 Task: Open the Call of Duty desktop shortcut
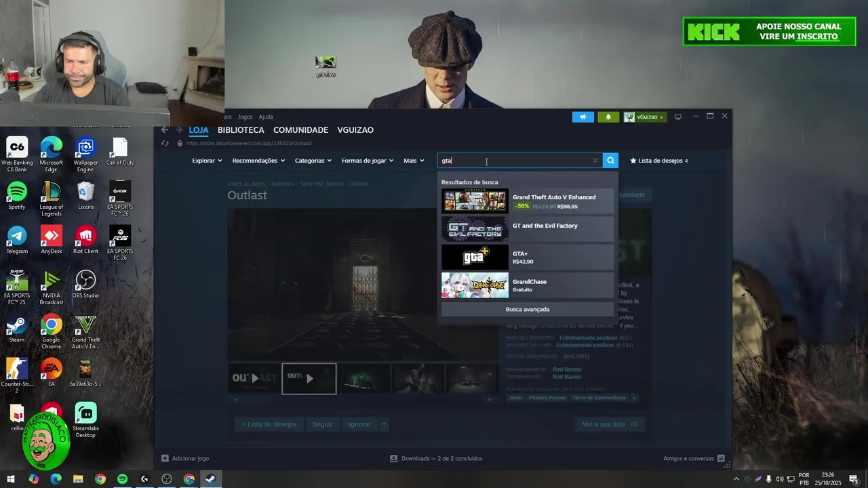point(120,152)
